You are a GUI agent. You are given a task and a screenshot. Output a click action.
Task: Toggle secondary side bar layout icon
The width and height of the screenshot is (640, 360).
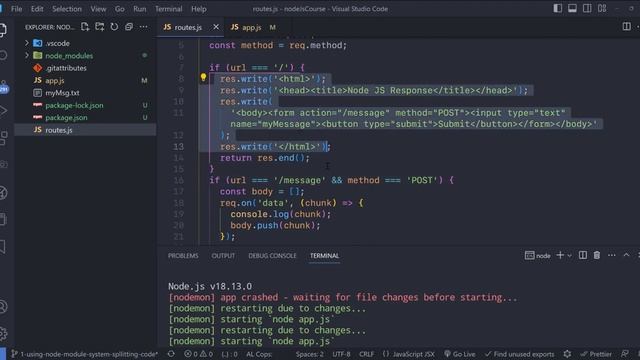587,8
